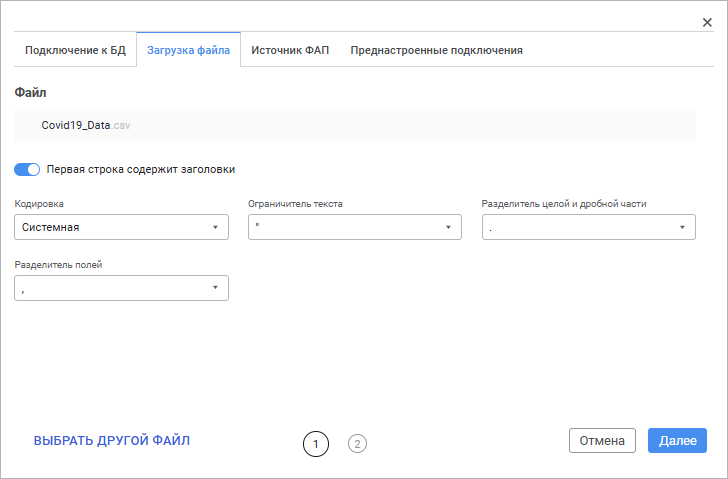Close the import dialog with the X icon

tap(707, 22)
